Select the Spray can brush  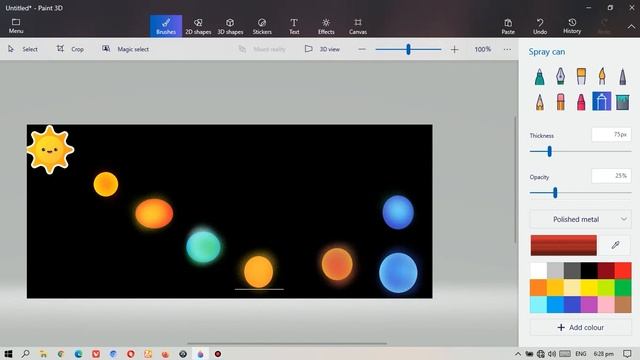[x=602, y=102]
